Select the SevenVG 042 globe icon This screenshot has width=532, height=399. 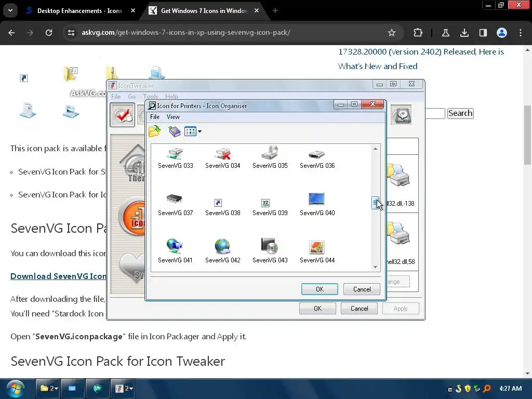coord(222,251)
